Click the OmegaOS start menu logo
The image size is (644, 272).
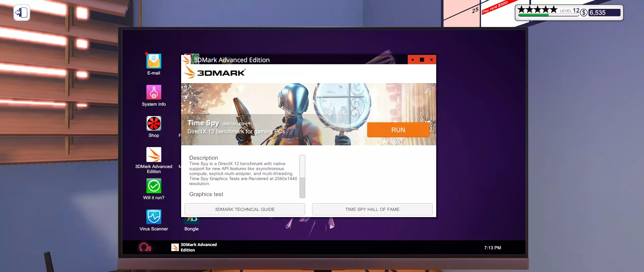[145, 247]
